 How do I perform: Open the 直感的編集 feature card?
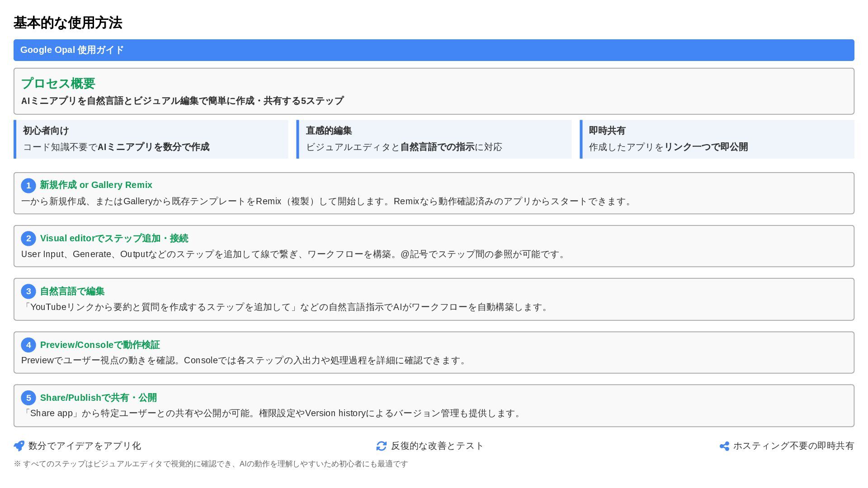pos(434,139)
